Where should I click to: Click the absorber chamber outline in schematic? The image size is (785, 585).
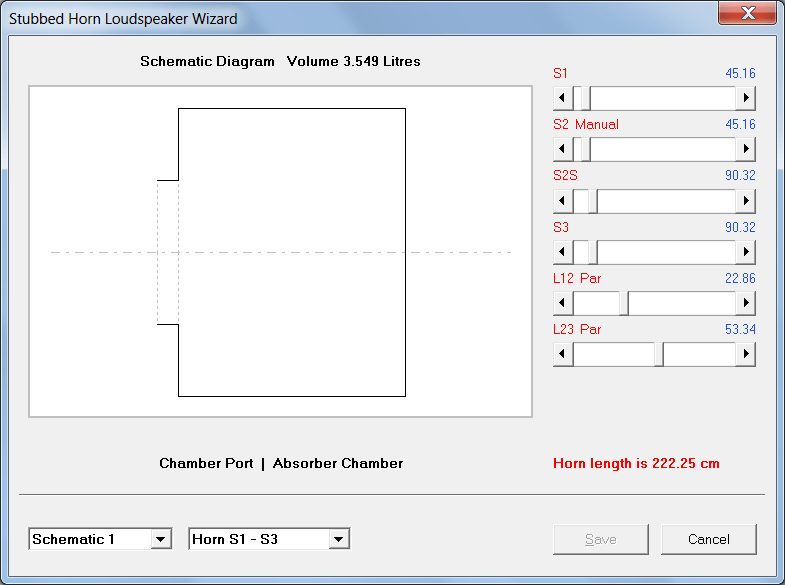point(292,252)
